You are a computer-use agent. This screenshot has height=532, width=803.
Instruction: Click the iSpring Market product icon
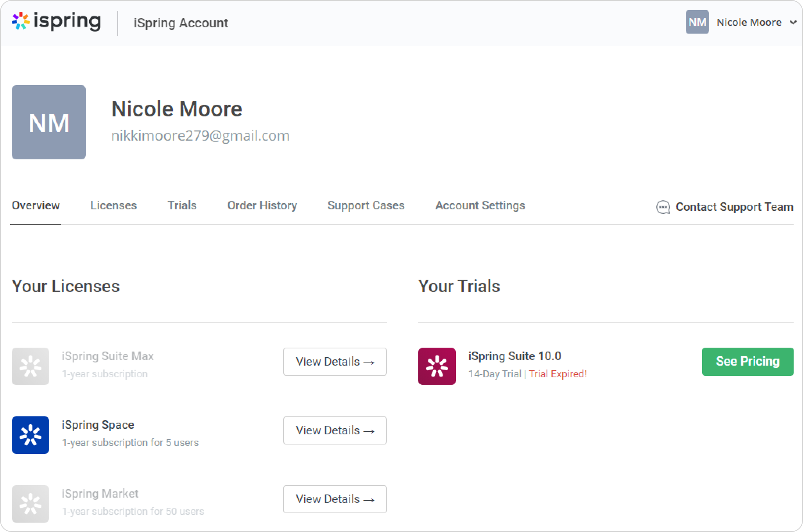(x=30, y=504)
